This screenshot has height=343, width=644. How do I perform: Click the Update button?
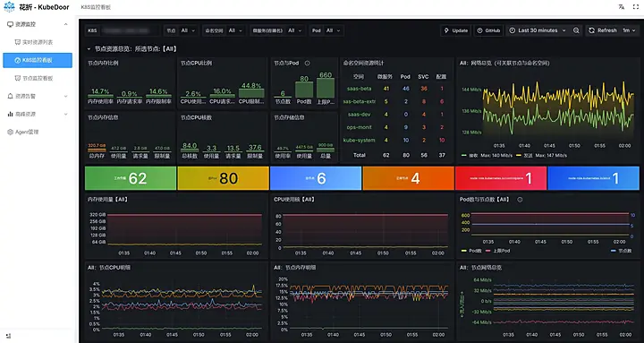coord(455,30)
